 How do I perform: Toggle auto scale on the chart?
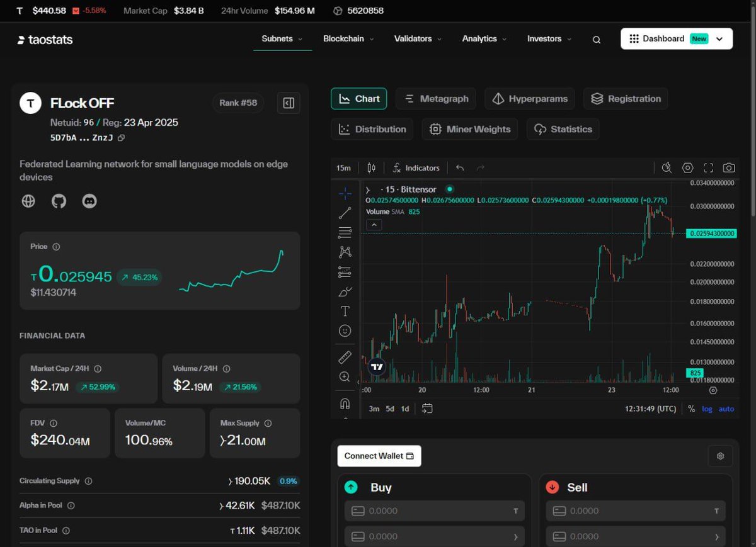point(726,409)
